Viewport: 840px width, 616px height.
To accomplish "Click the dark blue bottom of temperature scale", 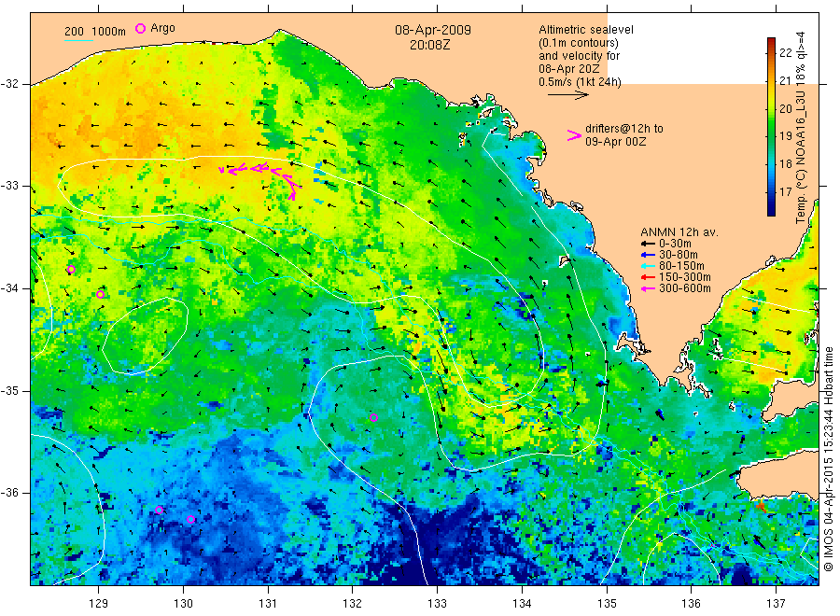I will coord(772,212).
